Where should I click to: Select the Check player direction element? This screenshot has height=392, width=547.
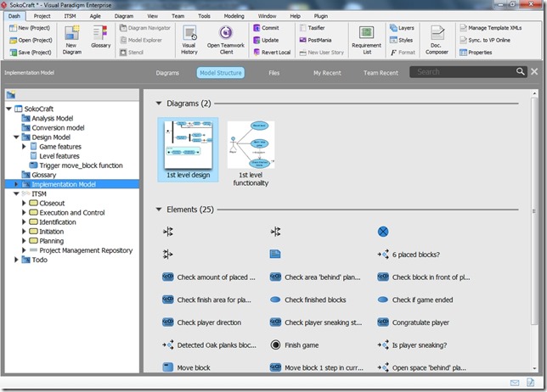[201, 322]
